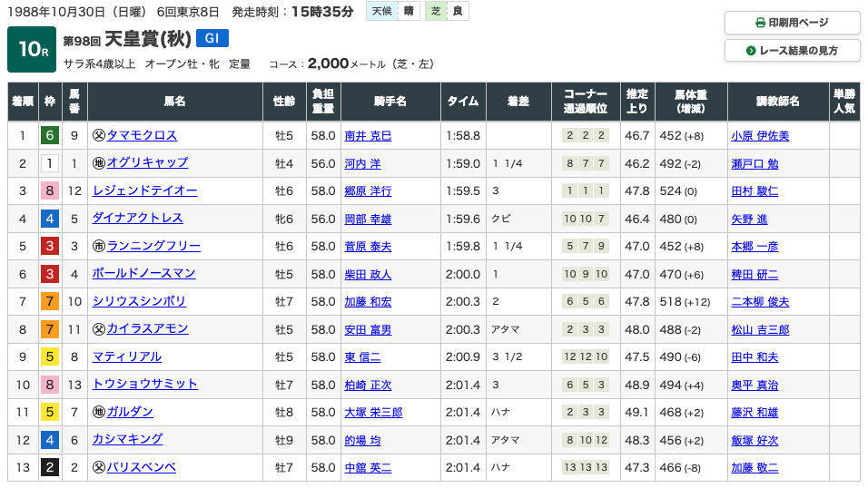Open trainer link 瀬戸口 勉
This screenshot has width=868, height=488.
755,163
